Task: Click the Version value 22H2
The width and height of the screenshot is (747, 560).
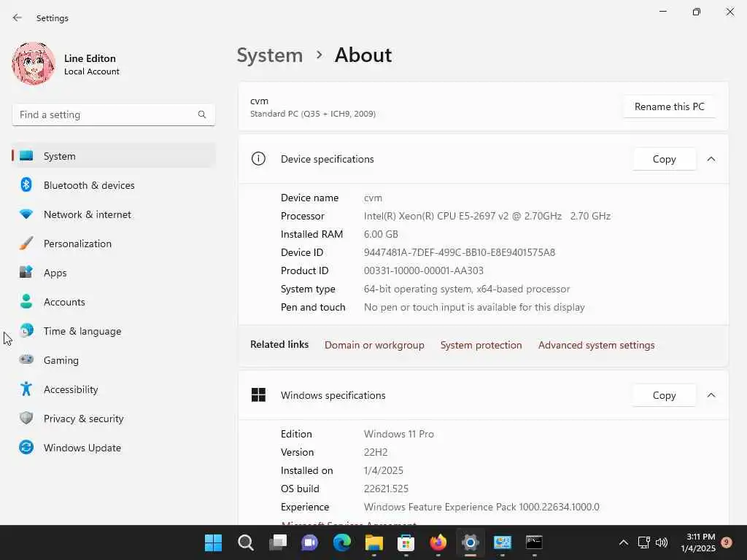Action: tap(376, 452)
